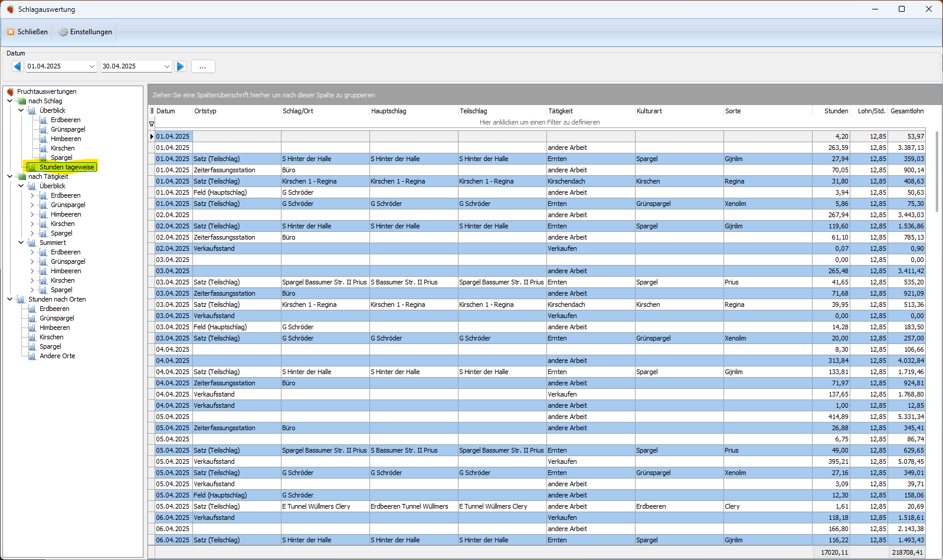The width and height of the screenshot is (943, 560).
Task: Collapse Überblick under nach Tätigkeit
Action: click(21, 186)
